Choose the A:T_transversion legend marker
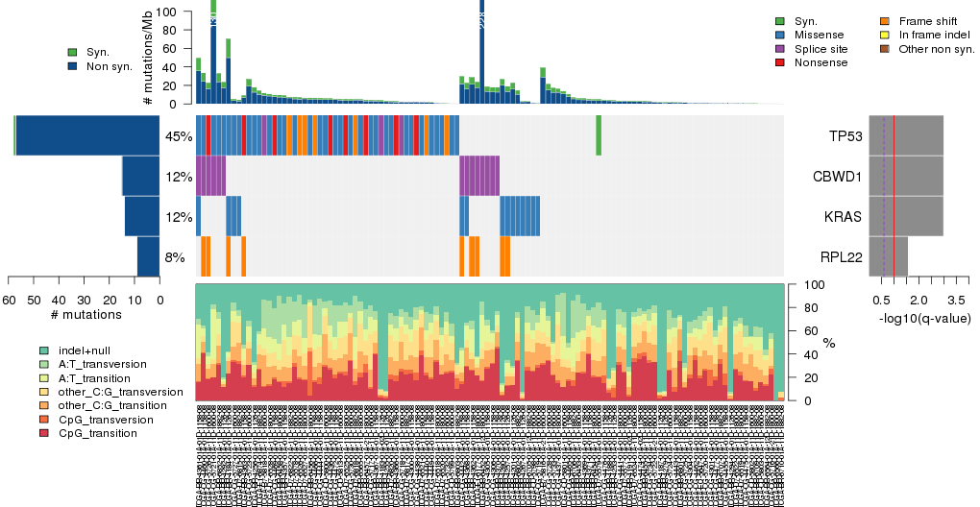 point(44,364)
